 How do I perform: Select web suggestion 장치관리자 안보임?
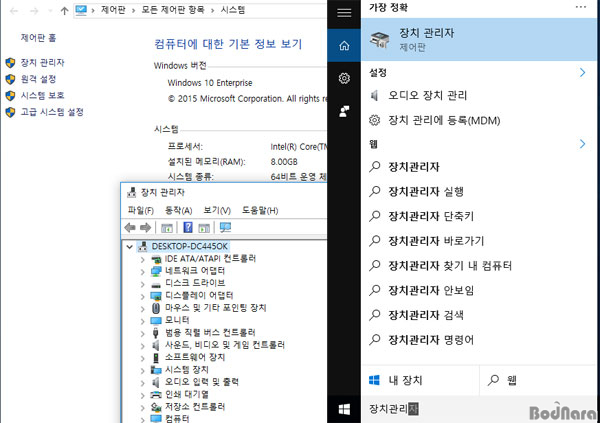(479, 290)
